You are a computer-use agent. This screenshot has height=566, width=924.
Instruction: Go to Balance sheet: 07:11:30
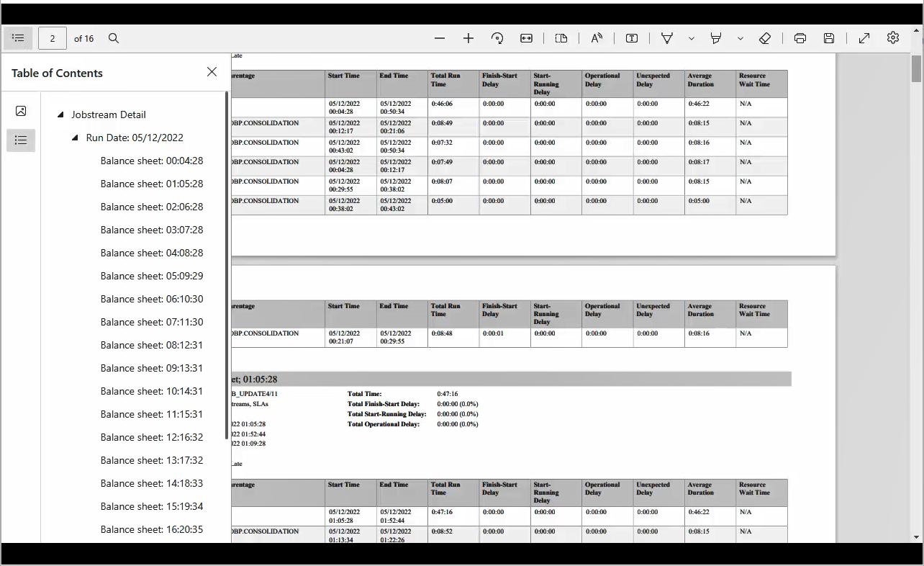[x=152, y=322]
